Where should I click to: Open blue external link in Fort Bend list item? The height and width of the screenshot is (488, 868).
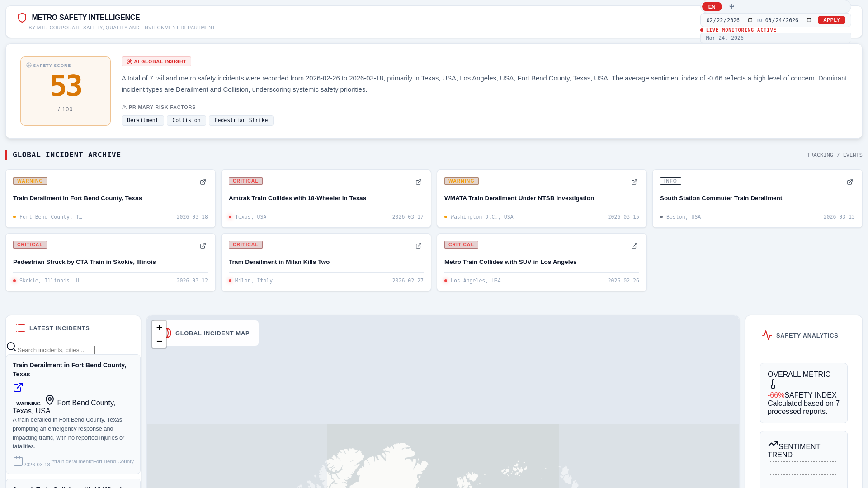[x=18, y=387]
